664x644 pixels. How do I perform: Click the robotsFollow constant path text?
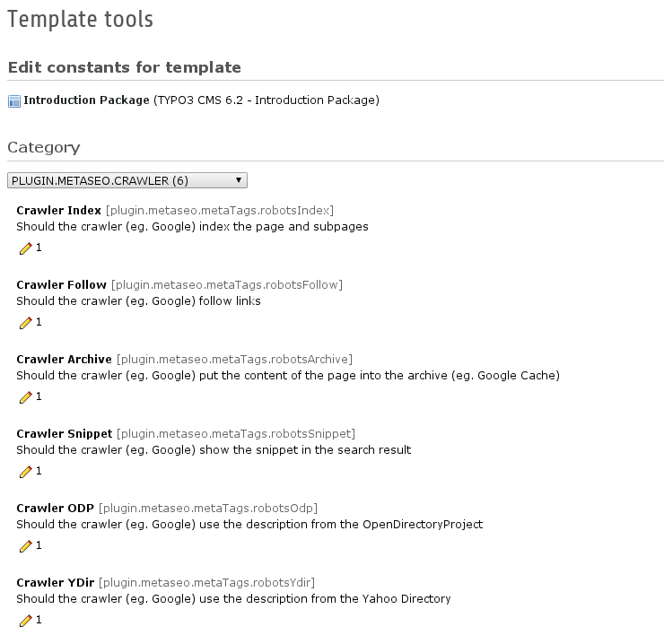[x=226, y=285]
